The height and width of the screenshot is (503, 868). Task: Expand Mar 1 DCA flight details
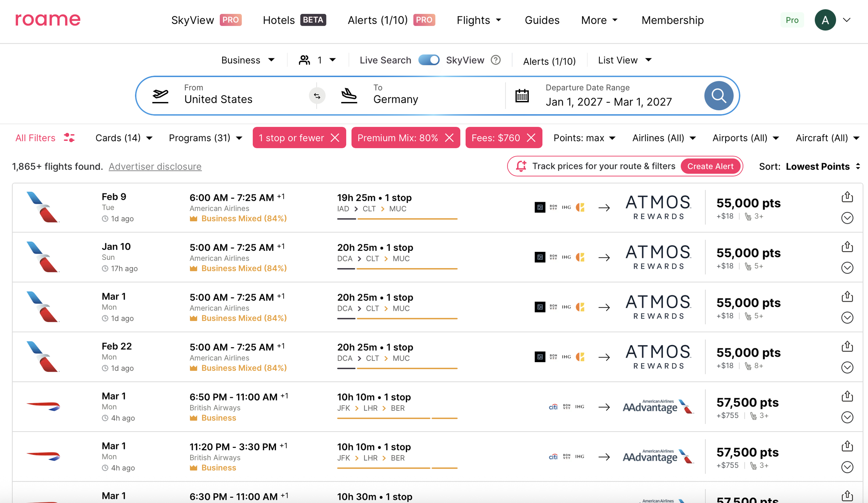click(x=847, y=317)
